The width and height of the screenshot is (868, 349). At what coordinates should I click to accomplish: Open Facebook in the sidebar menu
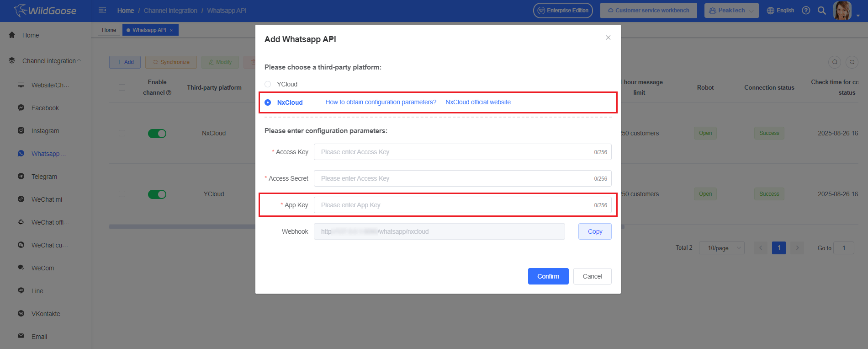tap(45, 108)
